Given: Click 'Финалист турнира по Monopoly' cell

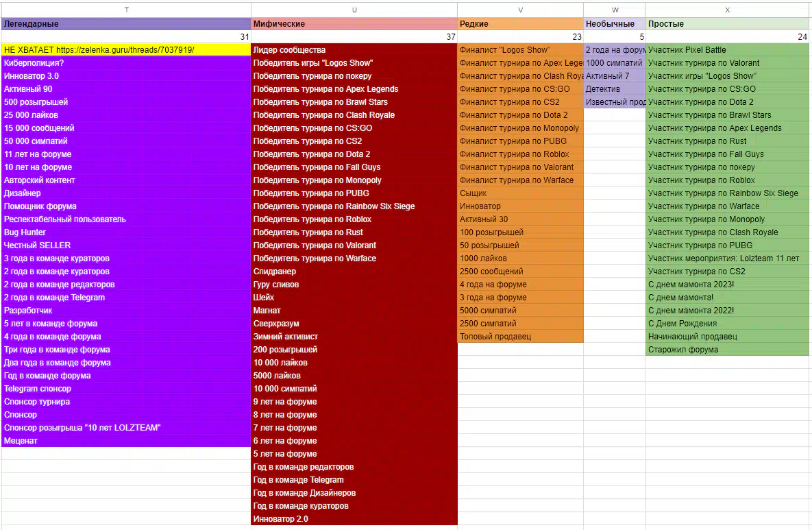Looking at the screenshot, I should 521,128.
